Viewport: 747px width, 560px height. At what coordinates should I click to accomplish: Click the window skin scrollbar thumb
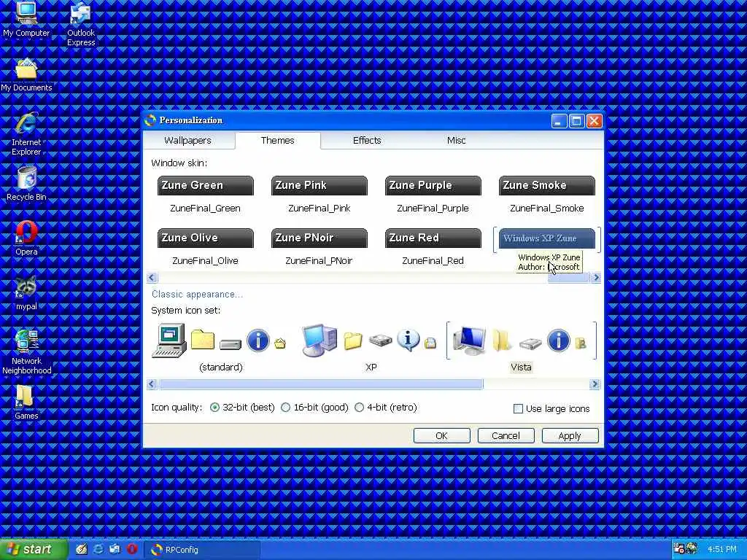point(569,278)
